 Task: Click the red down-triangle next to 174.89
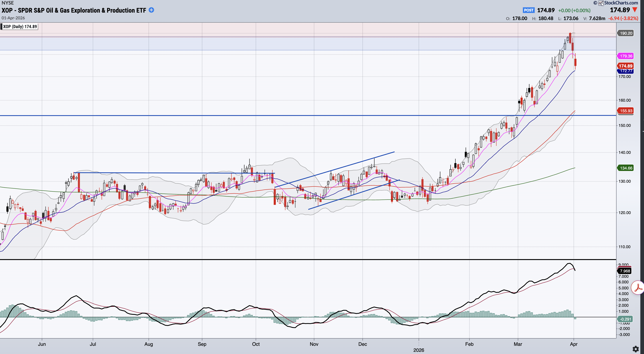click(x=635, y=10)
